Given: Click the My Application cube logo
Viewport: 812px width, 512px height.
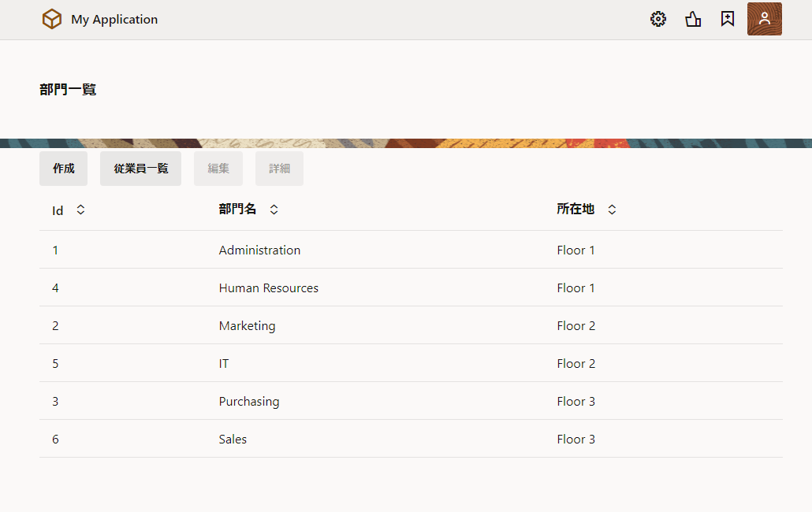Looking at the screenshot, I should pyautogui.click(x=52, y=19).
